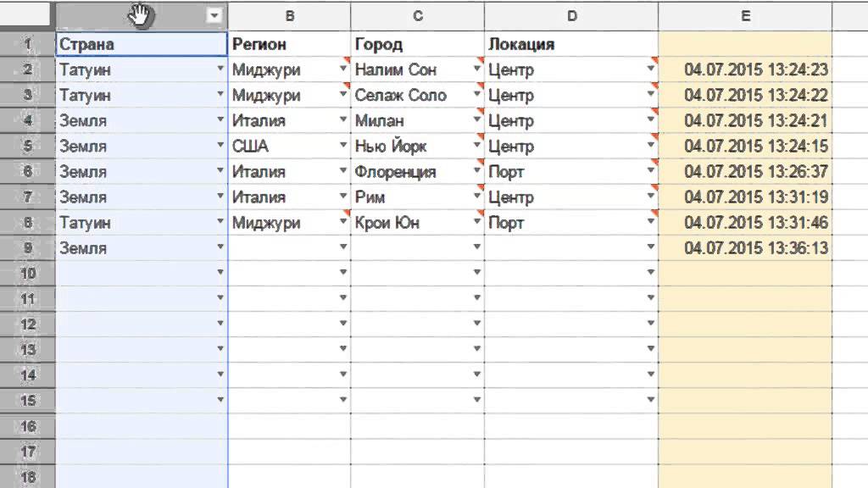Select the Флоренция cell
This screenshot has width=868, height=488.
pyautogui.click(x=410, y=171)
